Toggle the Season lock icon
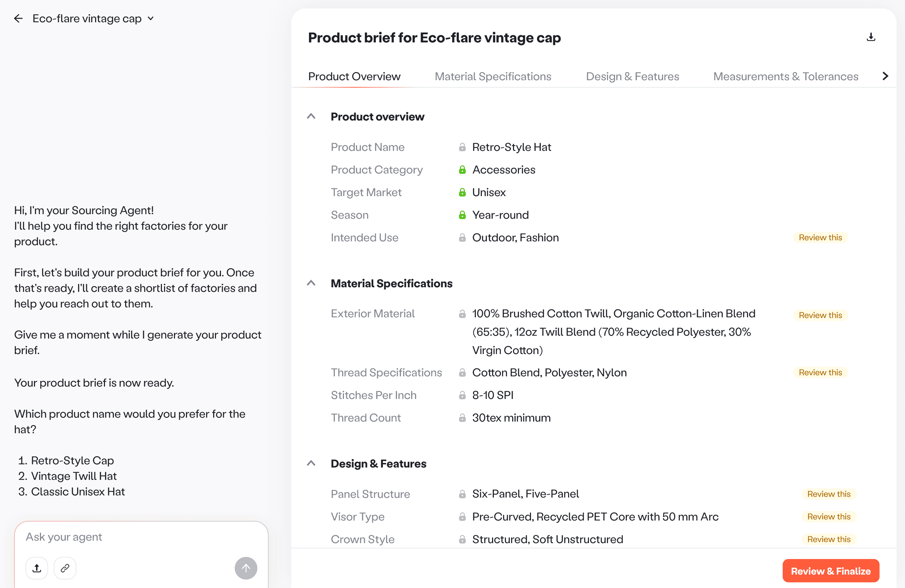 coord(462,215)
